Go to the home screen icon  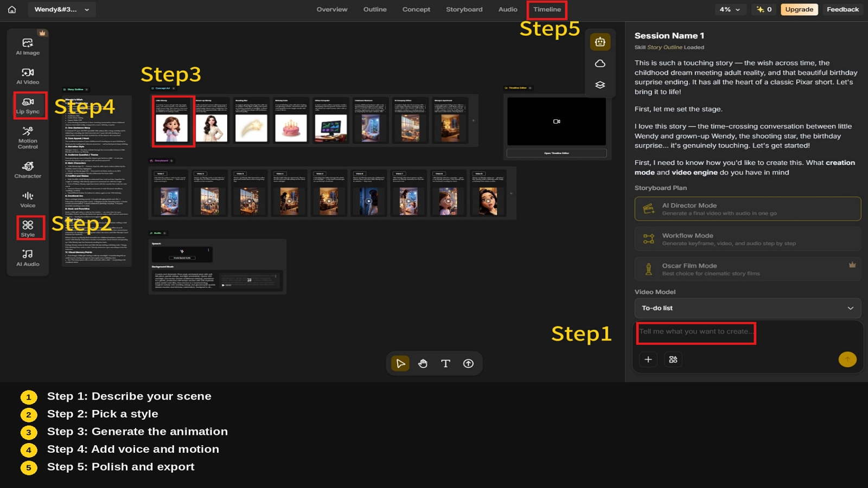(12, 9)
